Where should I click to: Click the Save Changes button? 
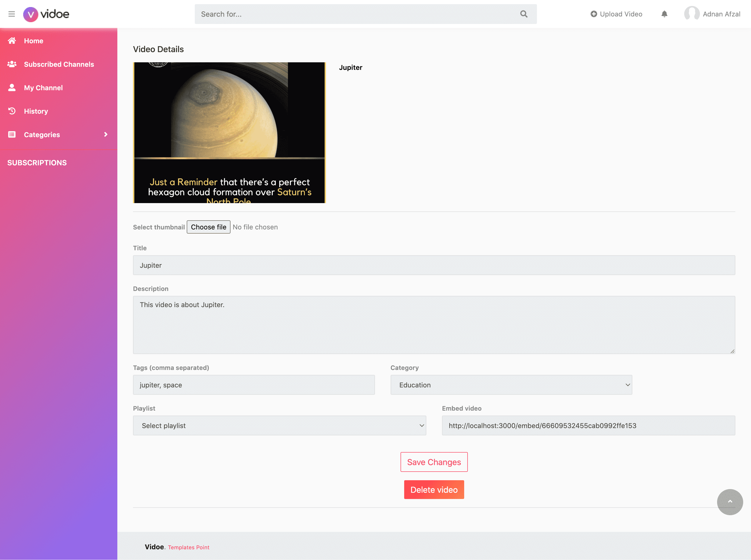coord(434,462)
